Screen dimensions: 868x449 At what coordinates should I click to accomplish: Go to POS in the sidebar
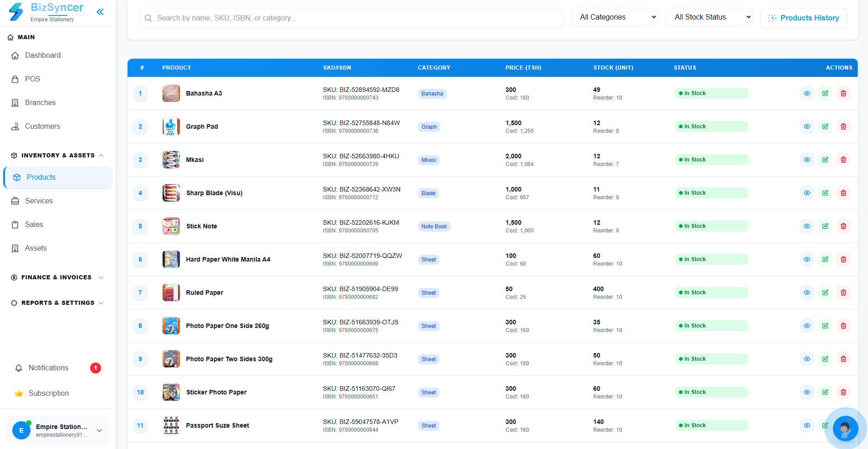tap(58, 79)
